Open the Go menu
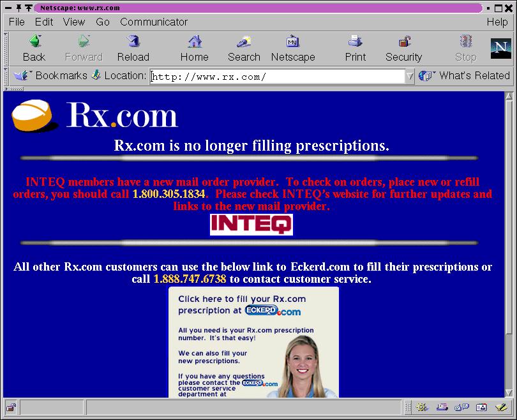 point(103,22)
